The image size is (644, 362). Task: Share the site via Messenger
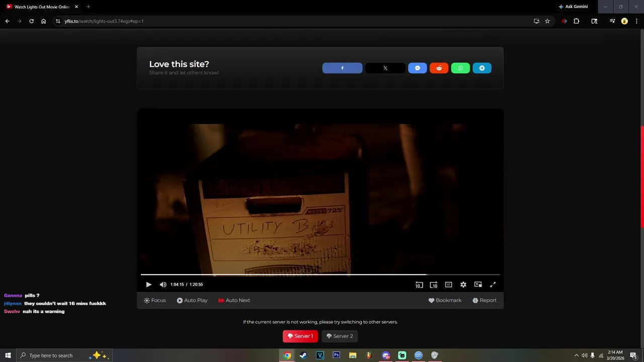[x=418, y=68]
